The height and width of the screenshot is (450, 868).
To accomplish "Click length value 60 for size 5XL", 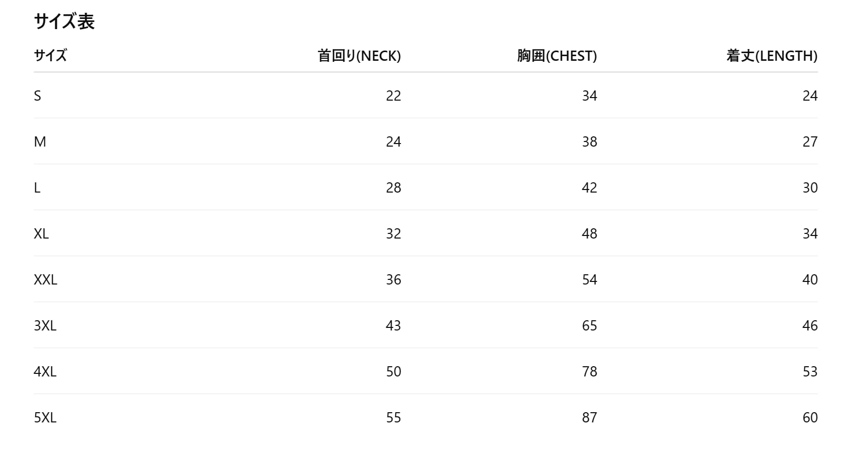I will point(810,417).
